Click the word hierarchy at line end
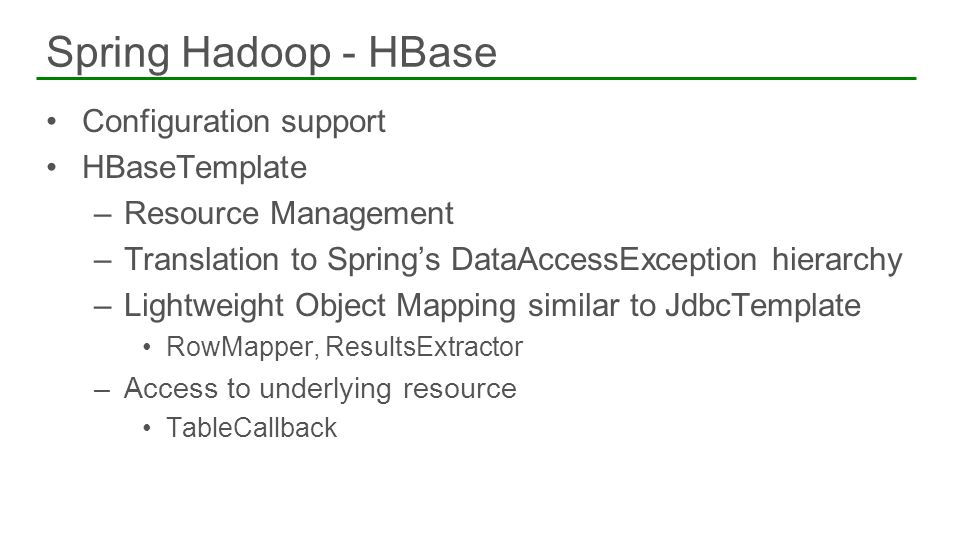The image size is (960, 540). coord(837,260)
